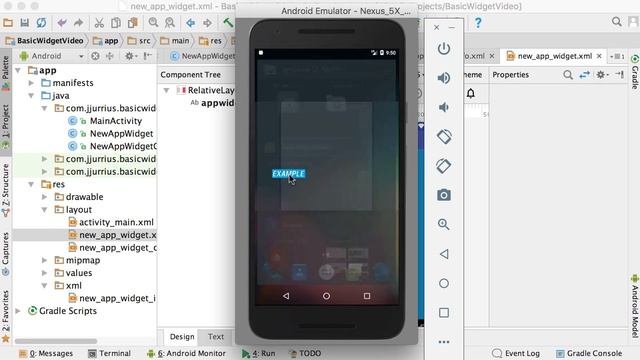Click the Paste toolbar icon
640x360 pixels.
[x=133, y=23]
